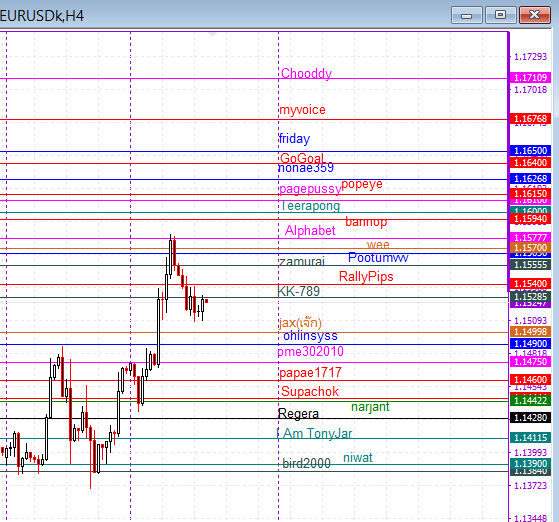559x522 pixels.
Task: Click the EURUSDk,H4 window title
Action: [42, 16]
